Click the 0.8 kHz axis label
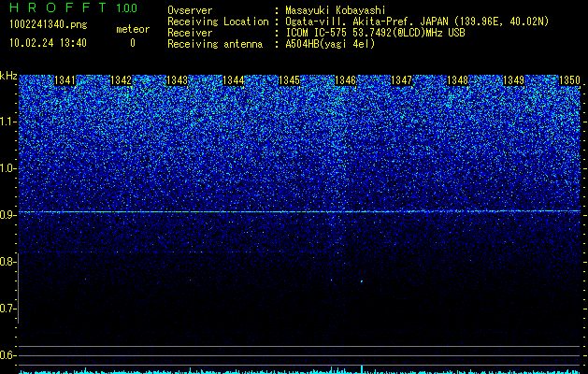Viewport: 588px width, 374px height. 7,262
